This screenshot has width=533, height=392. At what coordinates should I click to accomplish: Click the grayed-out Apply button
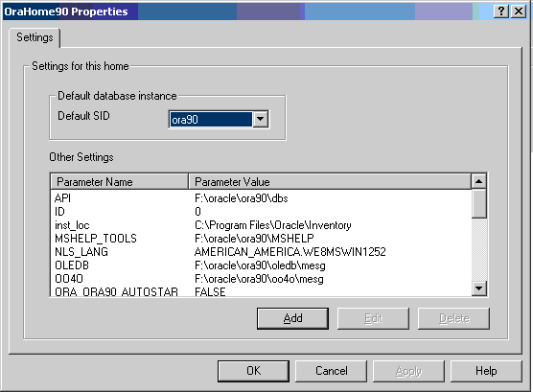408,371
